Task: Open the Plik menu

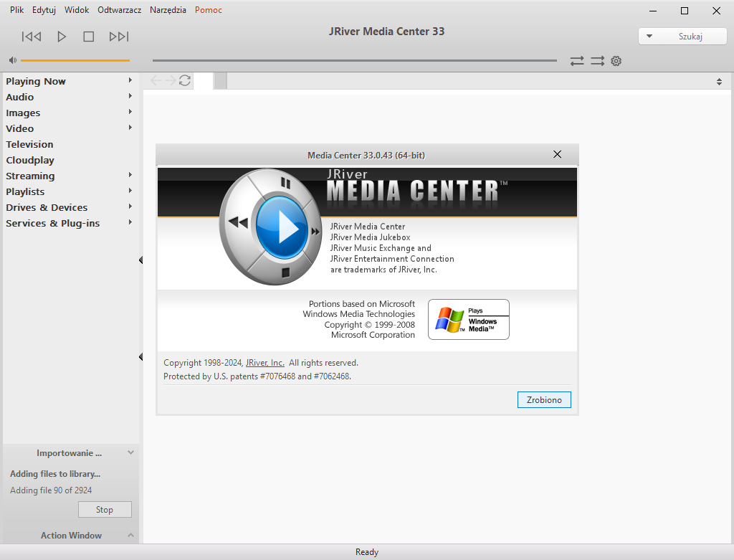Action: tap(17, 10)
